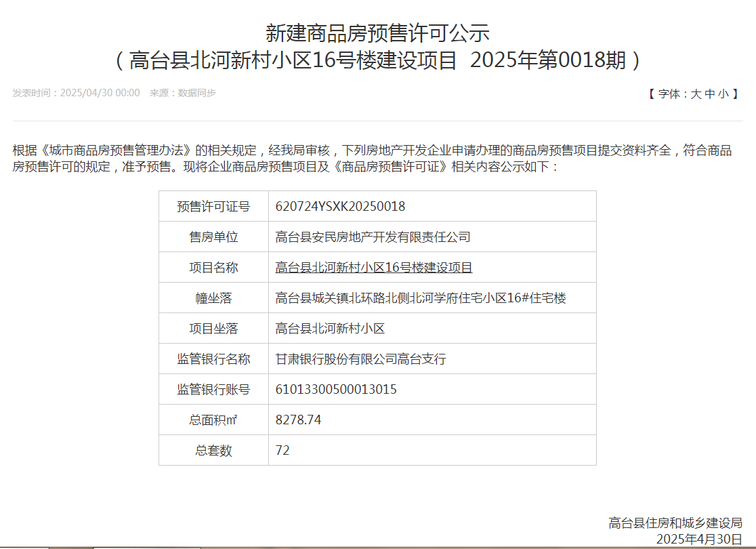This screenshot has width=756, height=549.
Task: Select the seller 高台县安民房地产开发有限责任公司 cell
Action: (373, 237)
